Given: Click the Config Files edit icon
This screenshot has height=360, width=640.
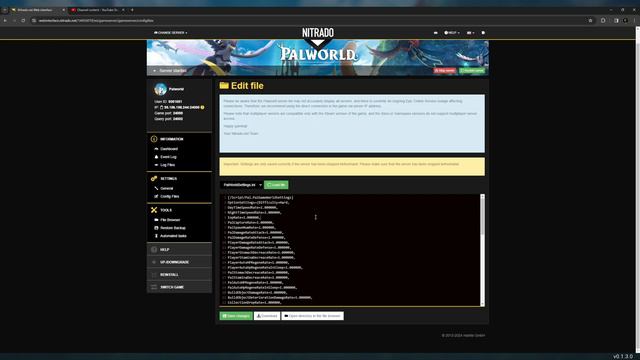Looking at the screenshot, I should [156, 196].
